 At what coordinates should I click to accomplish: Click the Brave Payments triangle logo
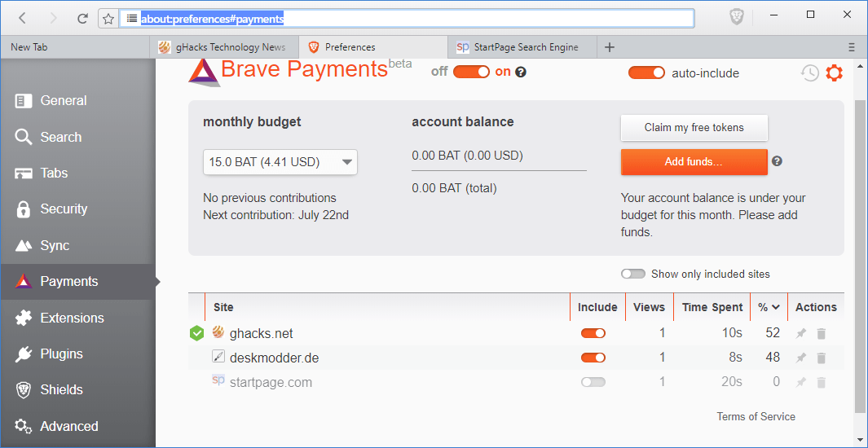point(204,73)
